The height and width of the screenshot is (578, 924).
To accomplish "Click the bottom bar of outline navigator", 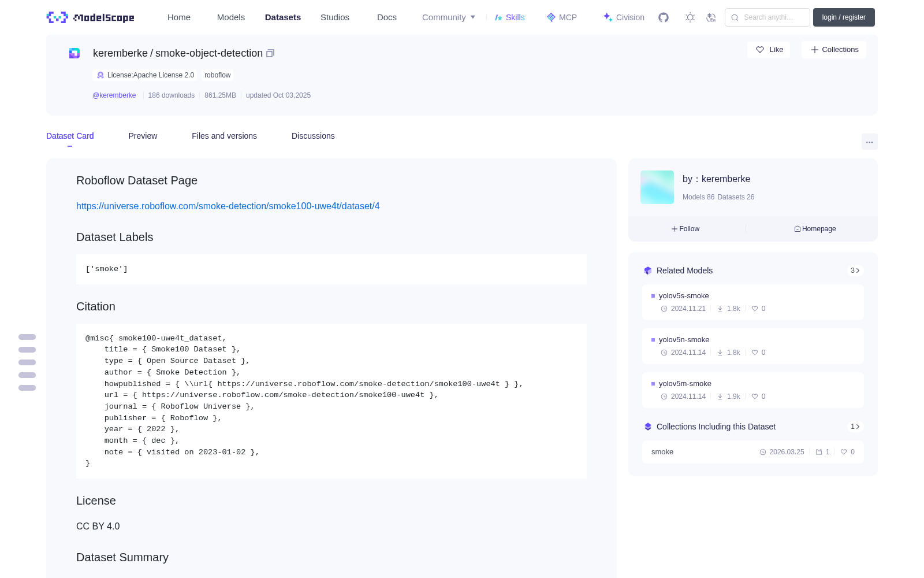I will (x=27, y=388).
